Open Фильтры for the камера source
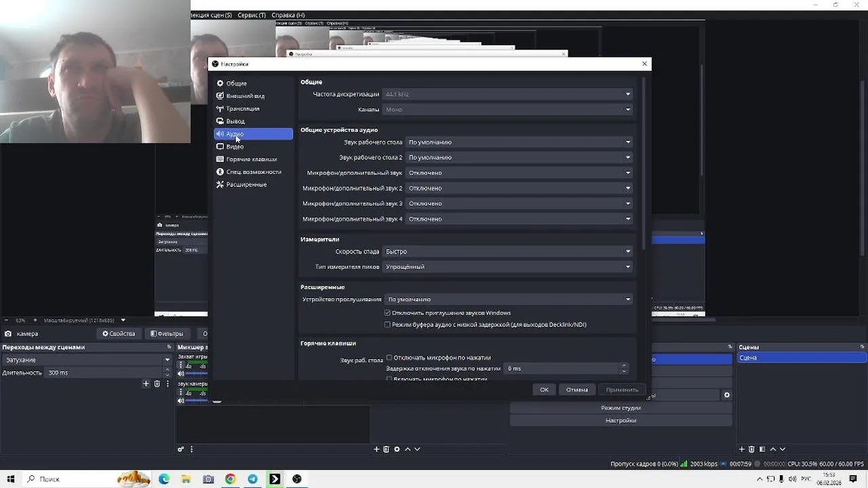Viewport: 868px width, 488px height. click(167, 333)
